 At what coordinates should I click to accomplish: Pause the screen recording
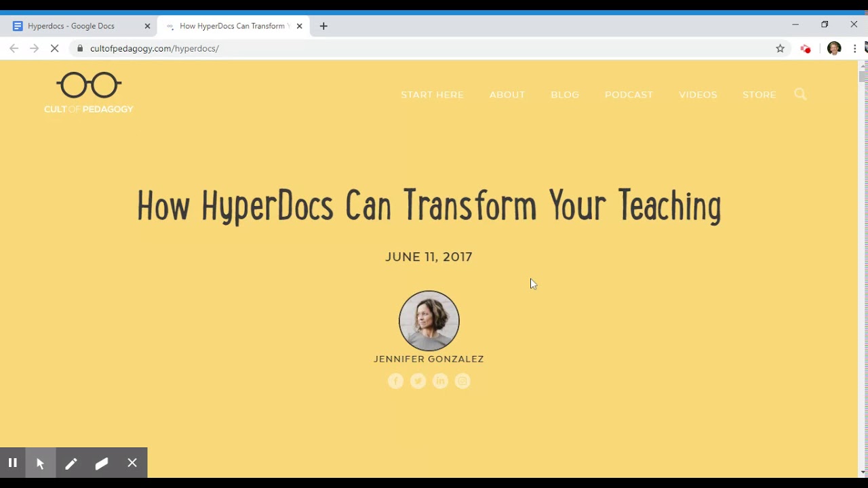pos(12,463)
